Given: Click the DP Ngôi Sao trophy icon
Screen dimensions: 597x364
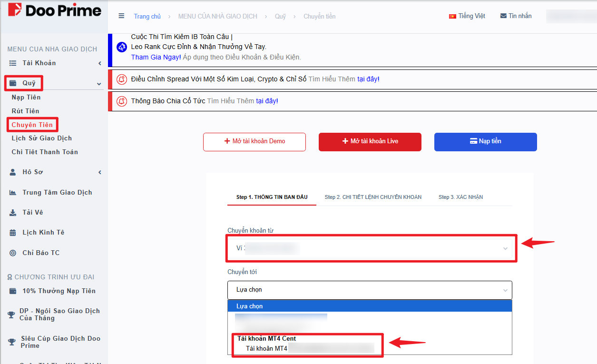Looking at the screenshot, I should click(x=11, y=315).
